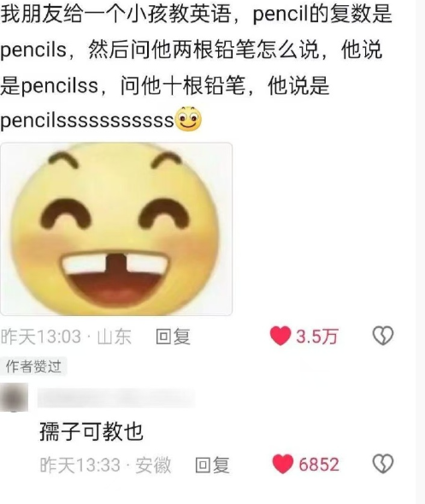
Task: Dislike the pencils comment via broken heart
Action: pos(383,336)
